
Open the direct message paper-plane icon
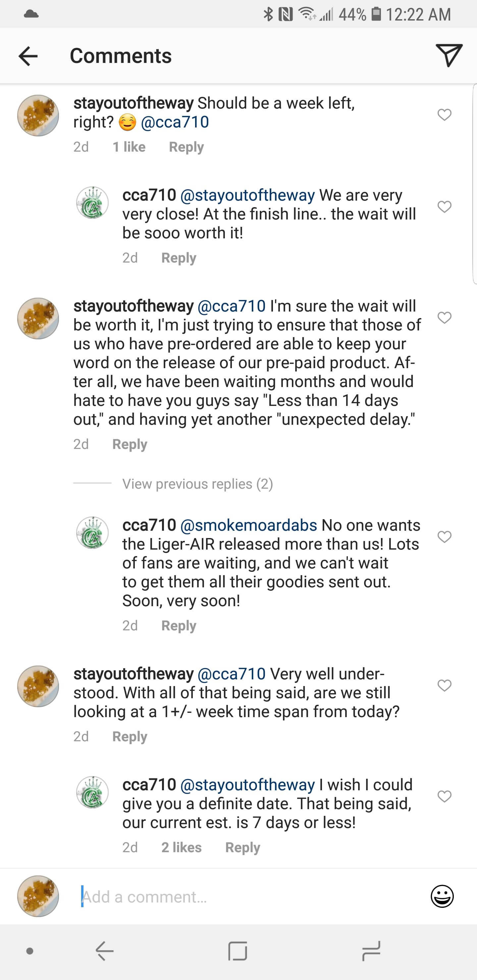pyautogui.click(x=449, y=56)
